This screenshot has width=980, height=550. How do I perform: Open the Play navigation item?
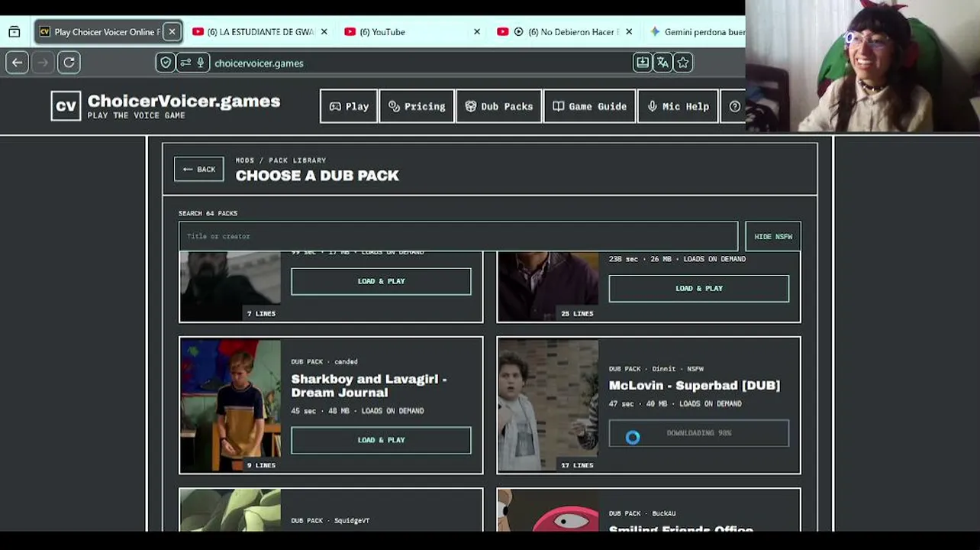coord(349,106)
